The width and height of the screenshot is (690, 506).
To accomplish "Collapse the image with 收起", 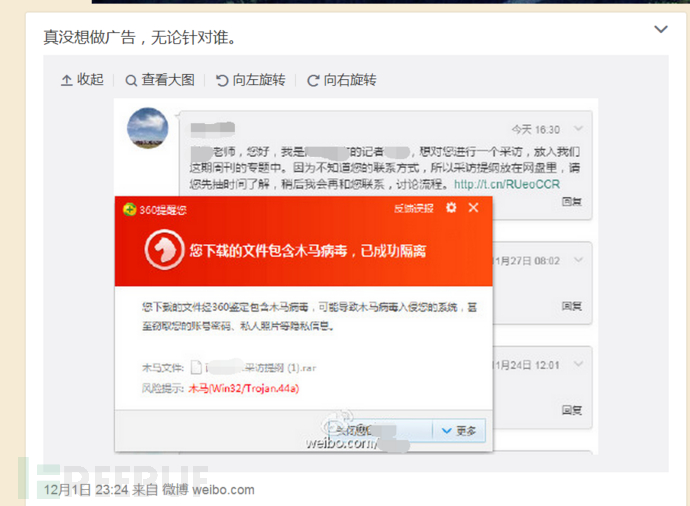I will 82,80.
